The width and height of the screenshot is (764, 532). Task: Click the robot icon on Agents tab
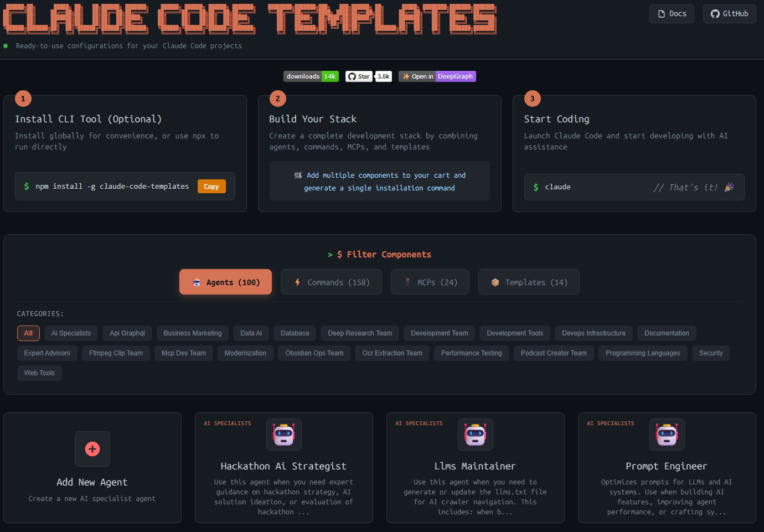point(197,282)
